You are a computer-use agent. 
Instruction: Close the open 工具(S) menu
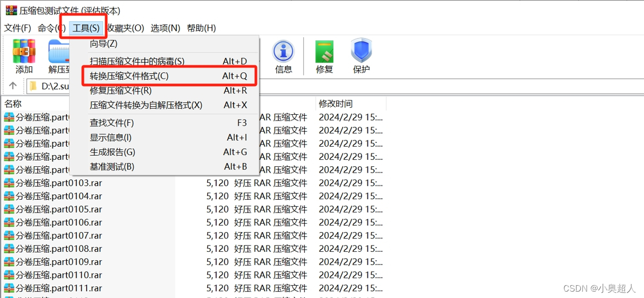pyautogui.click(x=86, y=28)
